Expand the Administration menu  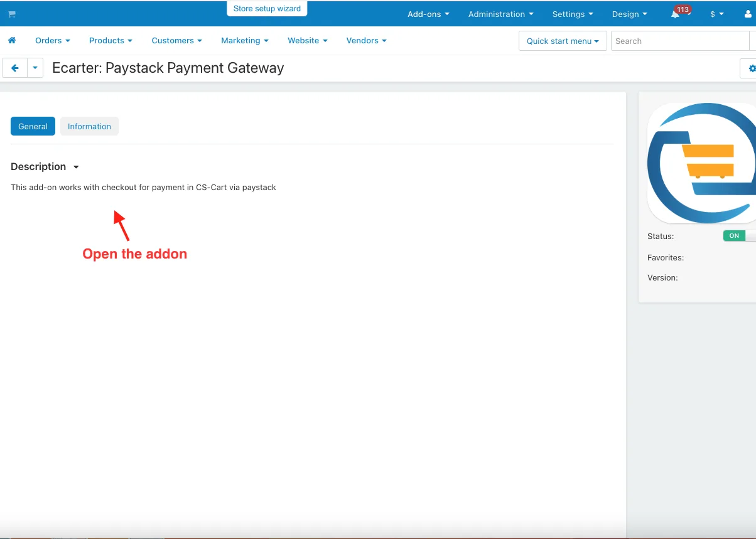500,14
